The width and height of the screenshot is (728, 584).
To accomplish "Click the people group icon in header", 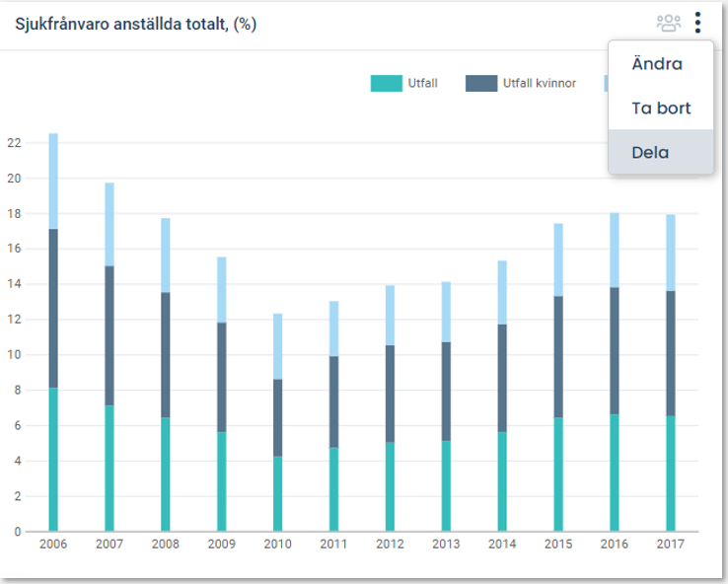I will pos(669,23).
